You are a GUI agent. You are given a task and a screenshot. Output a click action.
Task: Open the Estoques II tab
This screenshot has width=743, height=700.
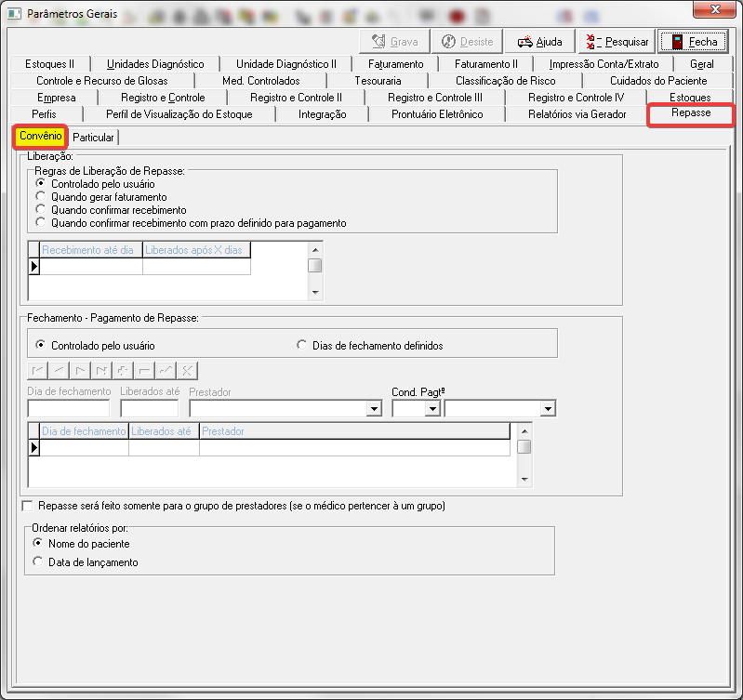tap(50, 64)
